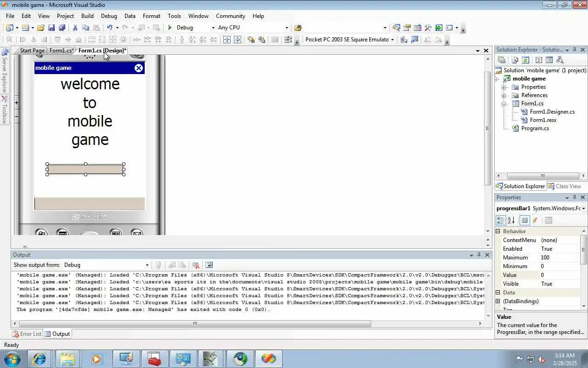Click the Value property field
The image size is (588, 368).
pos(560,275)
